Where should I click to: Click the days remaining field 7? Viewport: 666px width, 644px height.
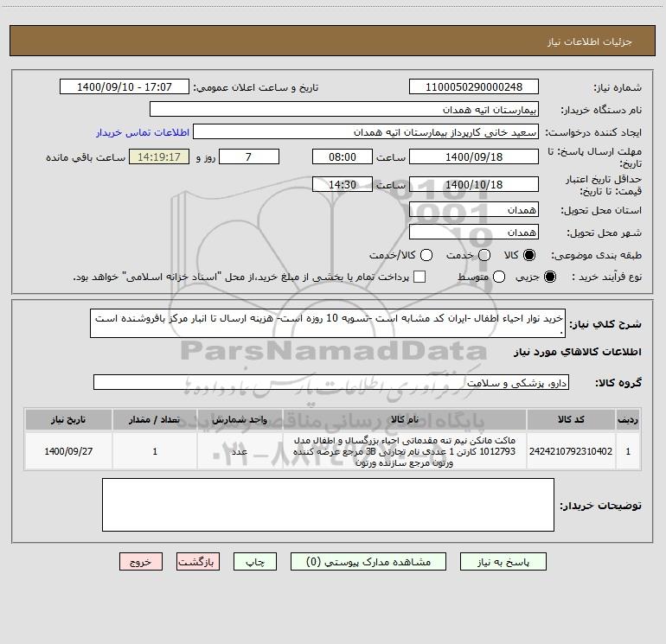coord(249,156)
